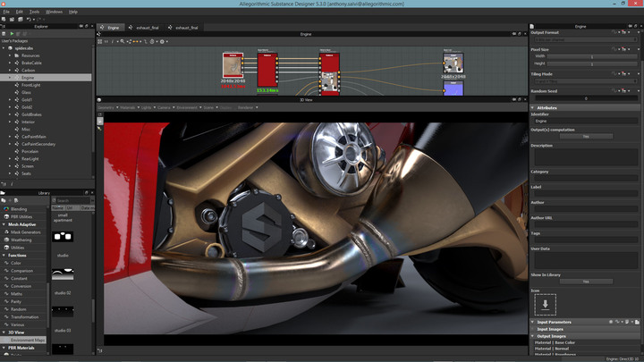Click the Identifier field containing Engine
The height and width of the screenshot is (362, 644).
click(586, 121)
